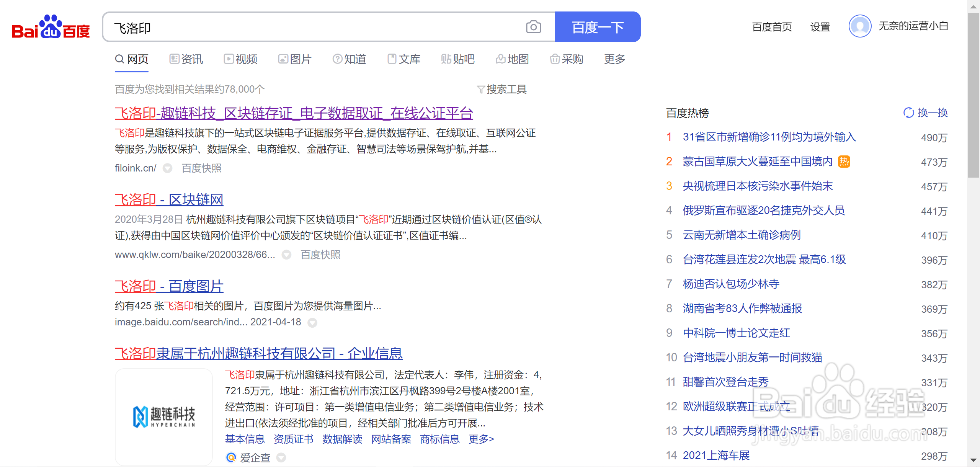Viewport: 980px width, 467px height.
Task: Expand dropdown next to image.baidu.com result date
Action: (x=312, y=323)
